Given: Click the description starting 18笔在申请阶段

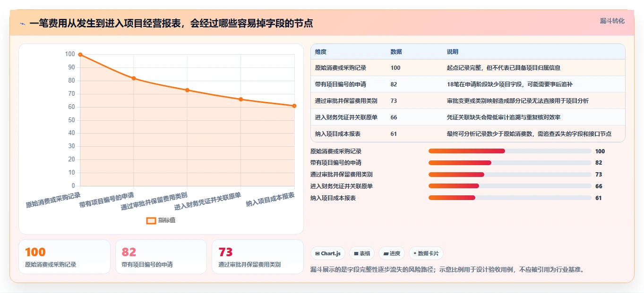Looking at the screenshot, I should click(x=510, y=84).
